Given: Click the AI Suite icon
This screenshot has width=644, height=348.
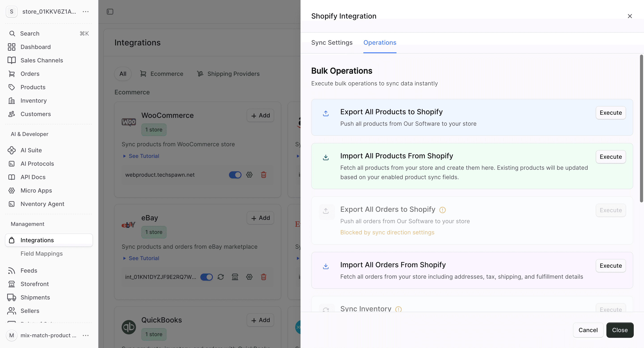Looking at the screenshot, I should point(11,150).
